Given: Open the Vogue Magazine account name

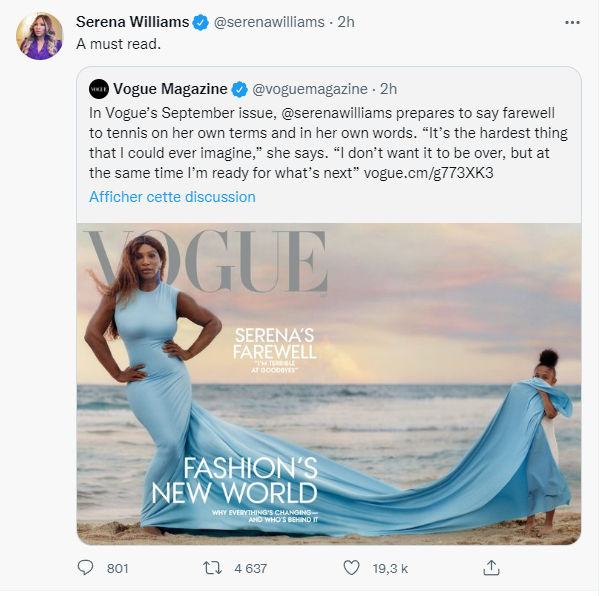Looking at the screenshot, I should click(x=170, y=88).
